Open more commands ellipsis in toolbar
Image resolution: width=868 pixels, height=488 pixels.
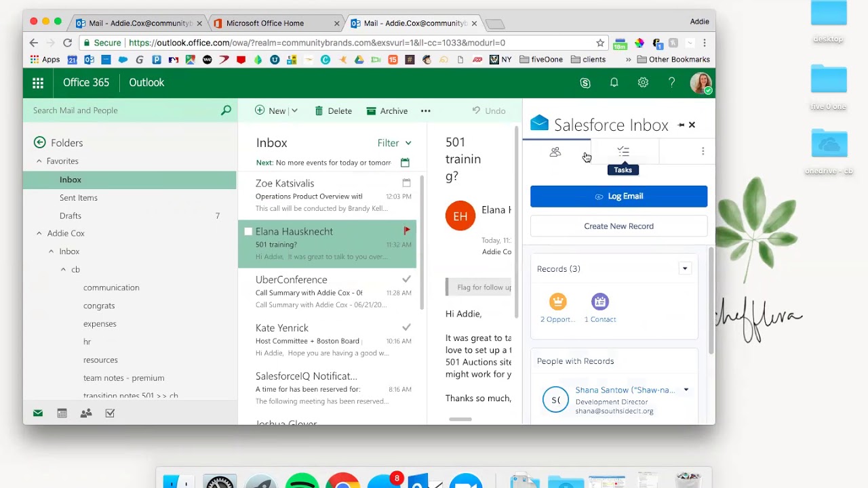425,110
